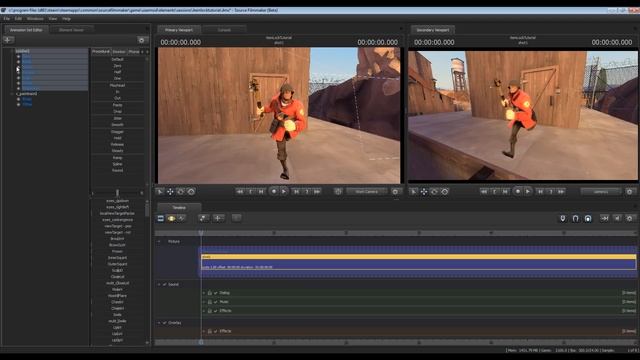Collapse the soldier1 animation set tree

[x=12, y=51]
